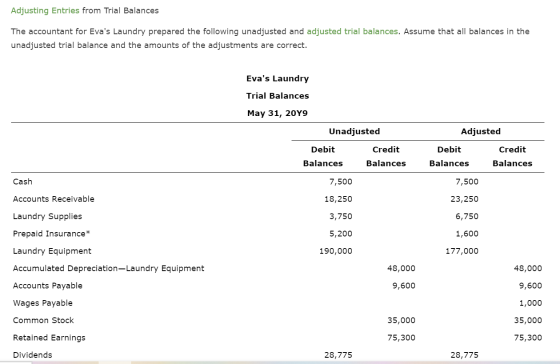The image size is (560, 364).
Task: Open the 'adjusted trial balances' link
Action: pyautogui.click(x=352, y=31)
